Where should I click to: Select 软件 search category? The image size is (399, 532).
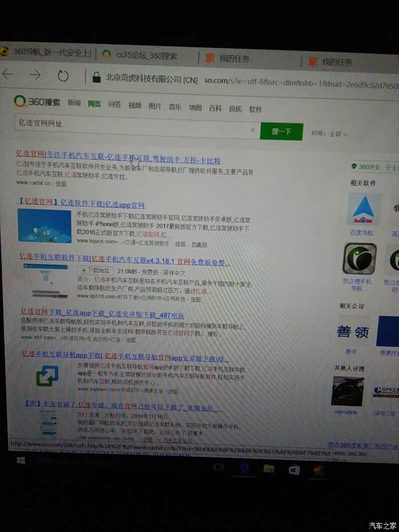(255, 109)
